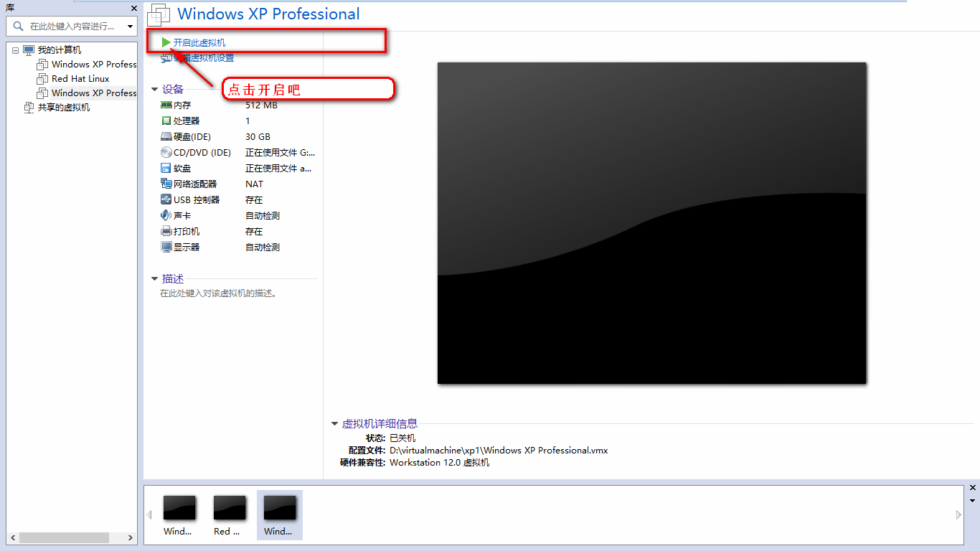Click the 正在使用文件 G:... CD/DVD value
Image resolution: width=980 pixels, height=551 pixels.
pos(280,153)
